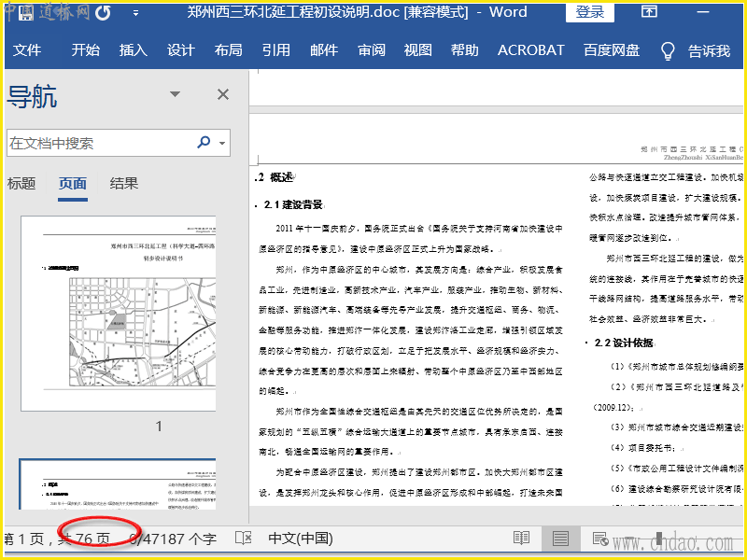Viewport: 747px width, 560px height.
Task: Switch to the 布局 ribbon tab
Action: tap(228, 50)
